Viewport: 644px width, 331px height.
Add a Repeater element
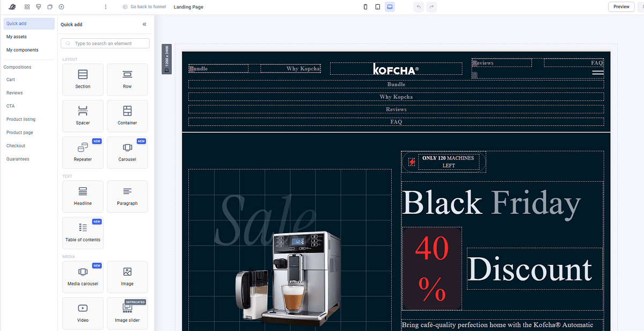click(x=83, y=153)
